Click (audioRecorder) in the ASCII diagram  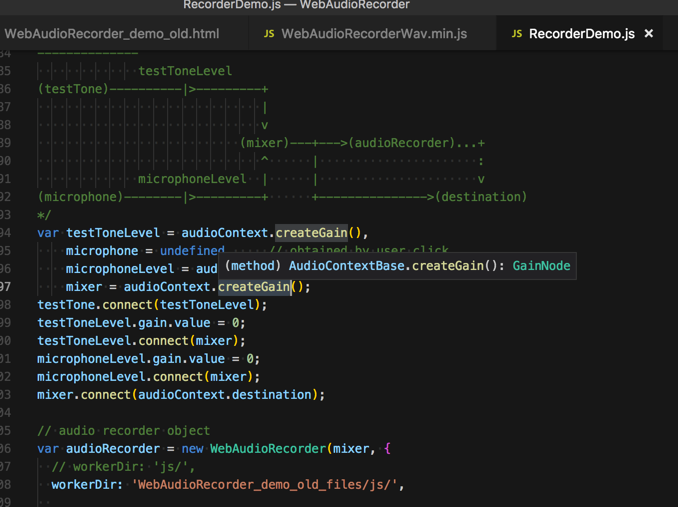[402, 143]
